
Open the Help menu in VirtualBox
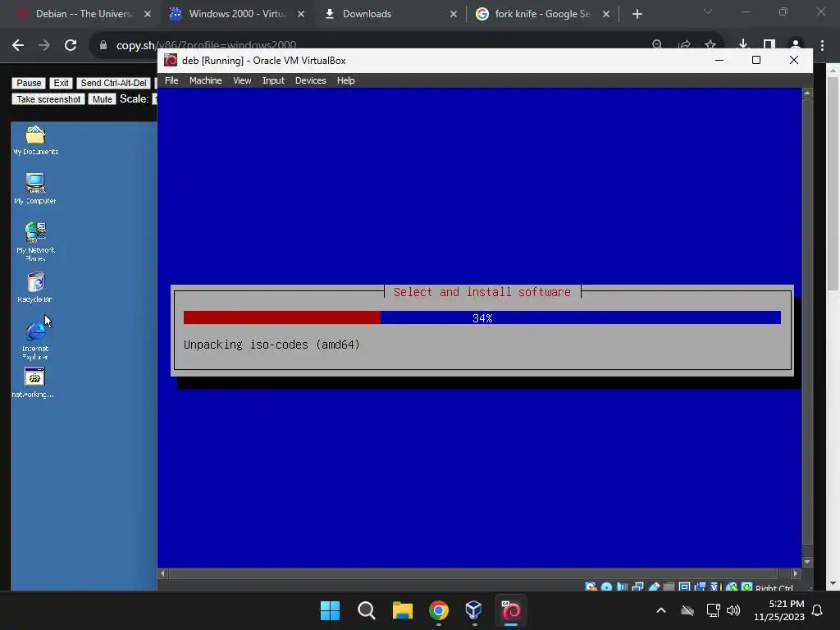[x=345, y=80]
